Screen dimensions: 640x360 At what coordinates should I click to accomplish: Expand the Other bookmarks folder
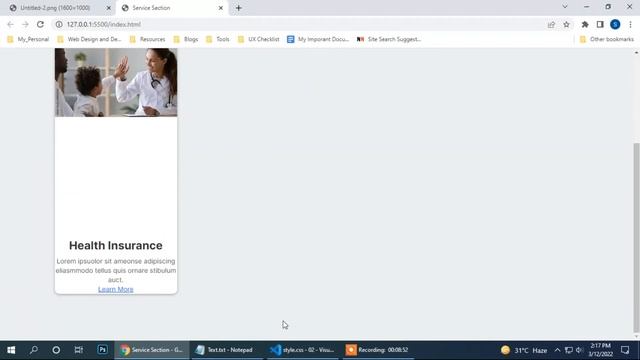tap(607, 39)
